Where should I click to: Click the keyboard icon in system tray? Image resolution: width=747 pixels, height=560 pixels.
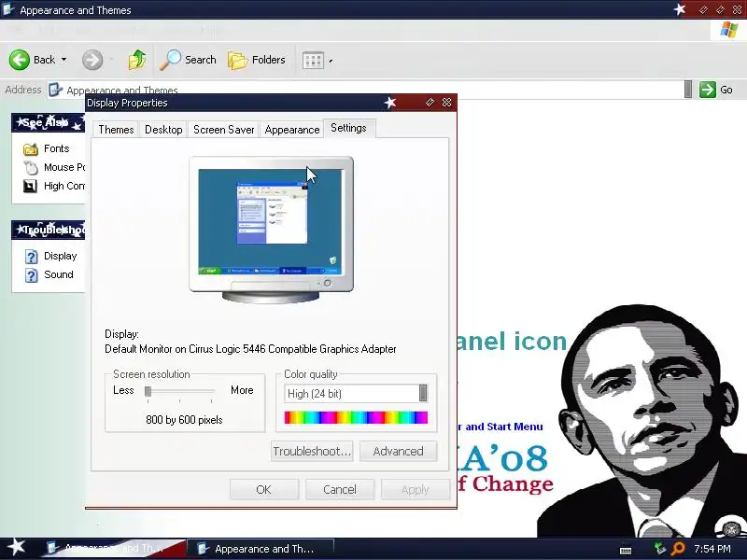(626, 550)
